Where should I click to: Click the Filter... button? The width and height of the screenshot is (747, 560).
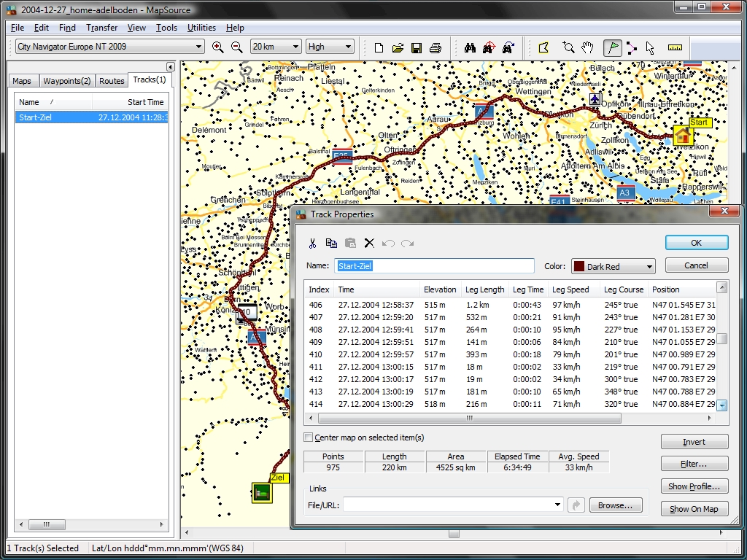[694, 464]
